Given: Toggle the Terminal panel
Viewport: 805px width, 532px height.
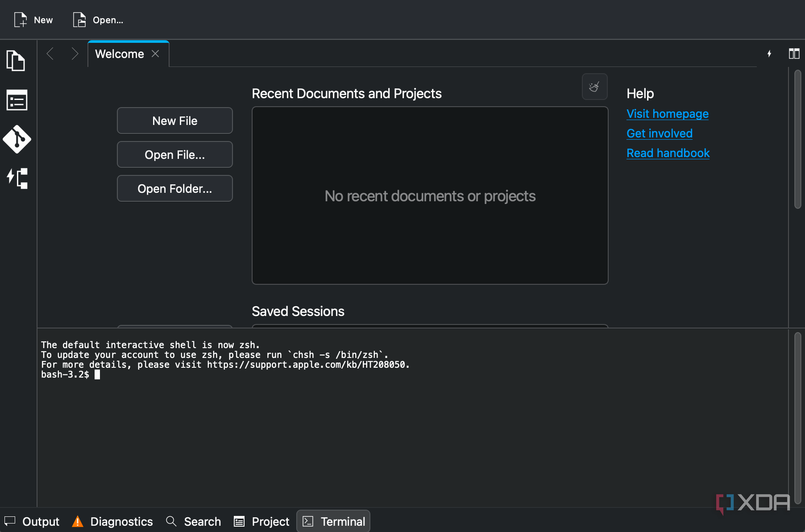Looking at the screenshot, I should [333, 521].
